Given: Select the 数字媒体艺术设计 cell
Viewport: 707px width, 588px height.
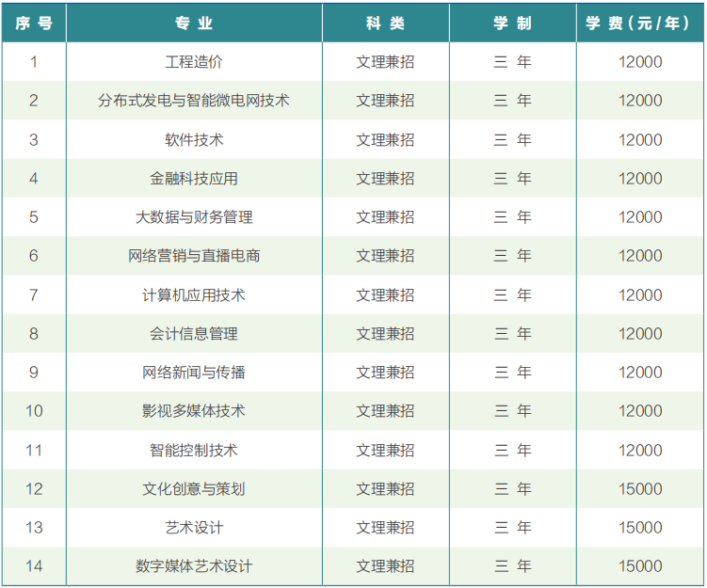Looking at the screenshot, I should (x=194, y=566).
